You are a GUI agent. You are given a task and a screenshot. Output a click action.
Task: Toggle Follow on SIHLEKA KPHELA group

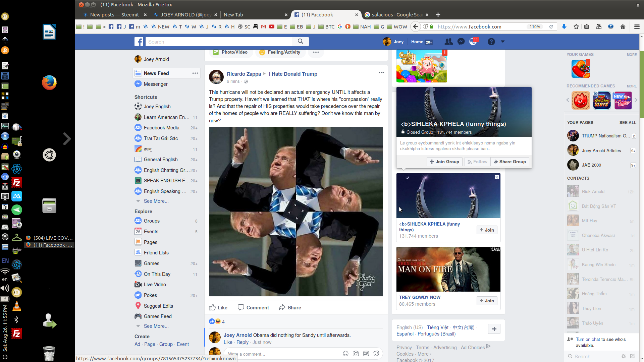coord(477,162)
